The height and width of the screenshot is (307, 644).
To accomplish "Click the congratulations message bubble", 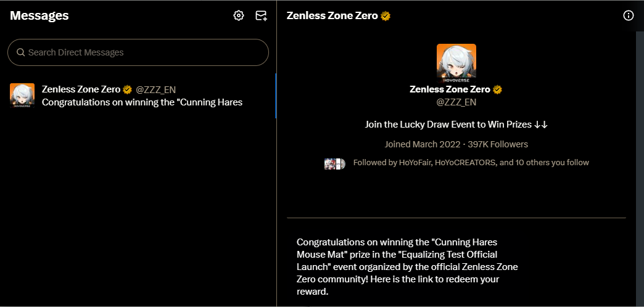I will [x=407, y=266].
